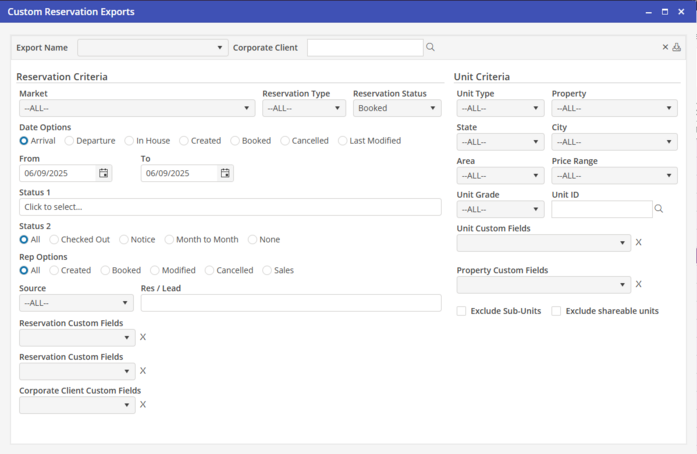Open the From date calendar picker
This screenshot has width=697, height=454.
click(x=104, y=173)
